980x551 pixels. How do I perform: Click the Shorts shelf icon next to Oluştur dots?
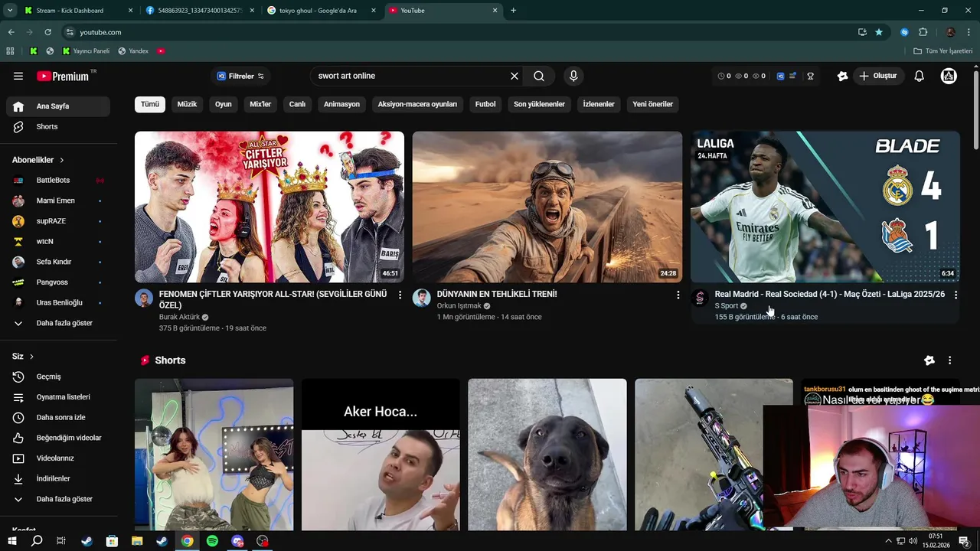(929, 360)
